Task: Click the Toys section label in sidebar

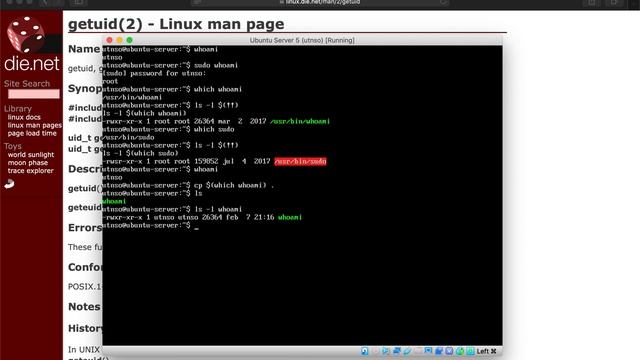Action: click(x=13, y=146)
